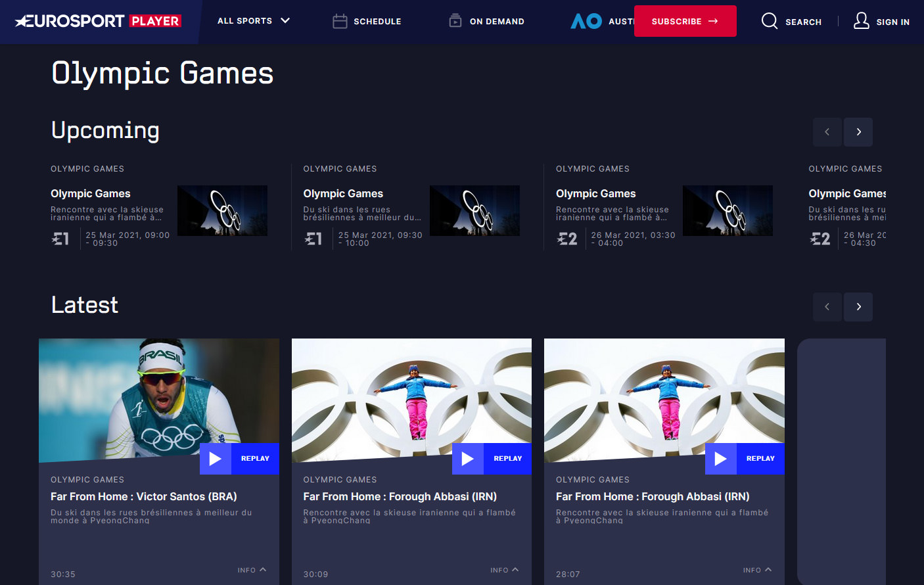The height and width of the screenshot is (585, 924).
Task: Click Eurosport 1 channel icon for 09:00 show
Action: tap(60, 239)
